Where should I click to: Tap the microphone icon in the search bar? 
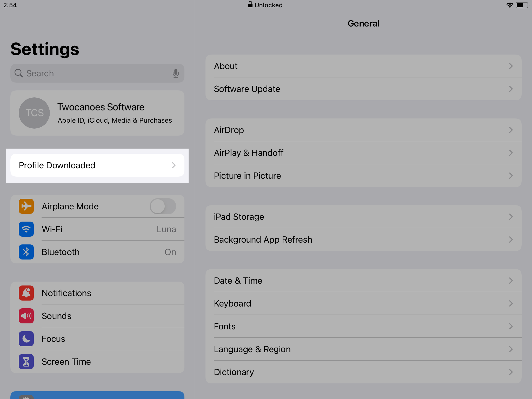point(176,73)
